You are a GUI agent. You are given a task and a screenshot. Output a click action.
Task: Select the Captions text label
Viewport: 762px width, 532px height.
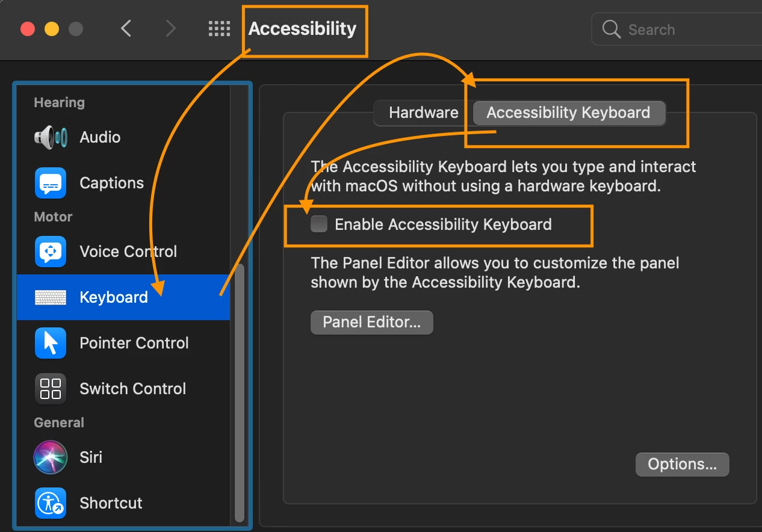tap(112, 183)
